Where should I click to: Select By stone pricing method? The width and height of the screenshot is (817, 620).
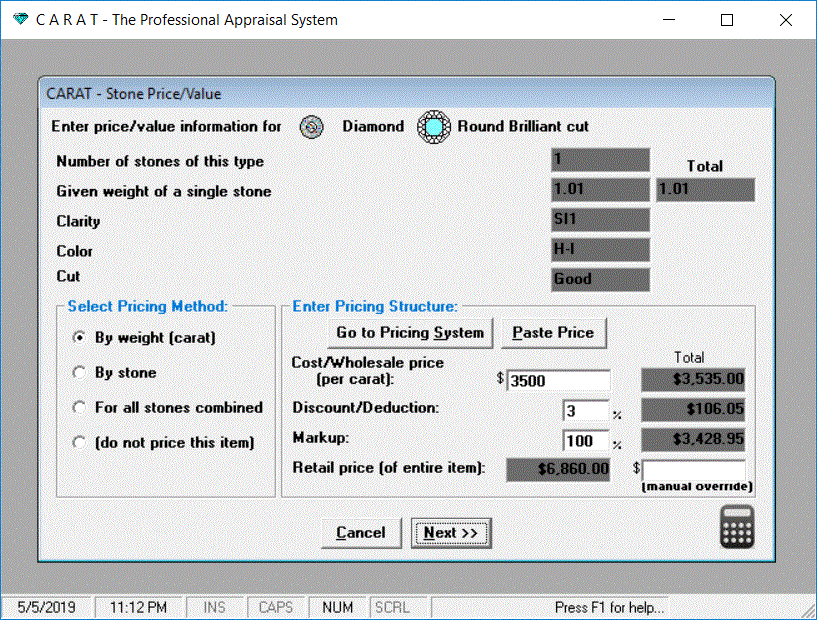click(x=80, y=373)
